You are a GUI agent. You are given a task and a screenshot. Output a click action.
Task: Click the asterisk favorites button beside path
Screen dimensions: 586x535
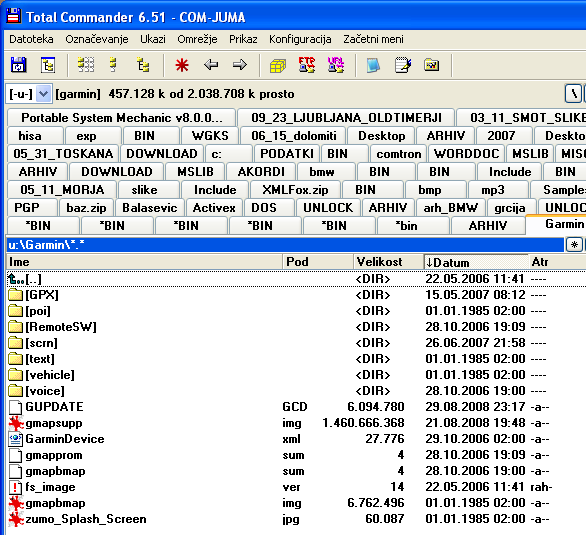[x=574, y=245]
